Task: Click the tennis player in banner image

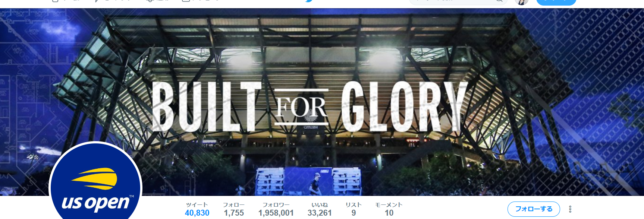Action: coord(314,183)
